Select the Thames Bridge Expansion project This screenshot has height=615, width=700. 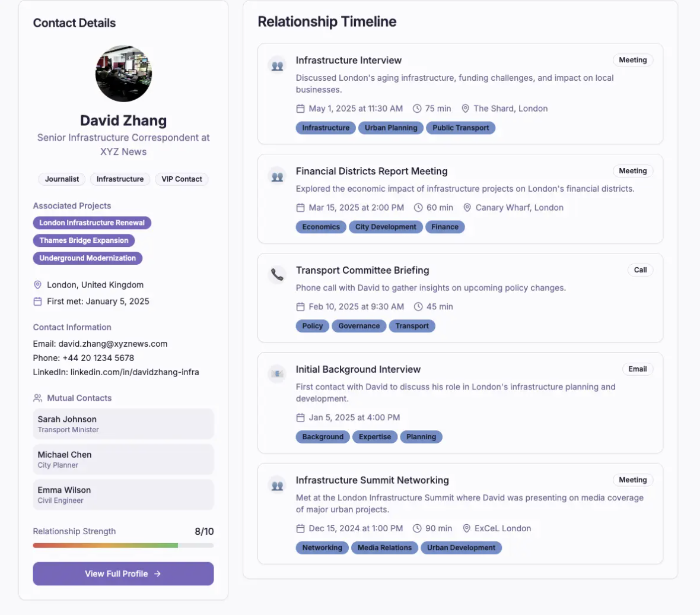(x=84, y=240)
